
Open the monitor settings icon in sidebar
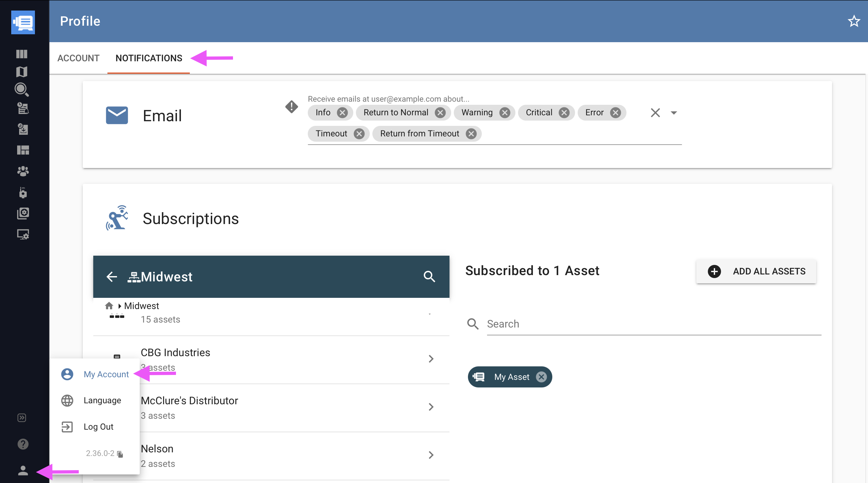pos(23,235)
